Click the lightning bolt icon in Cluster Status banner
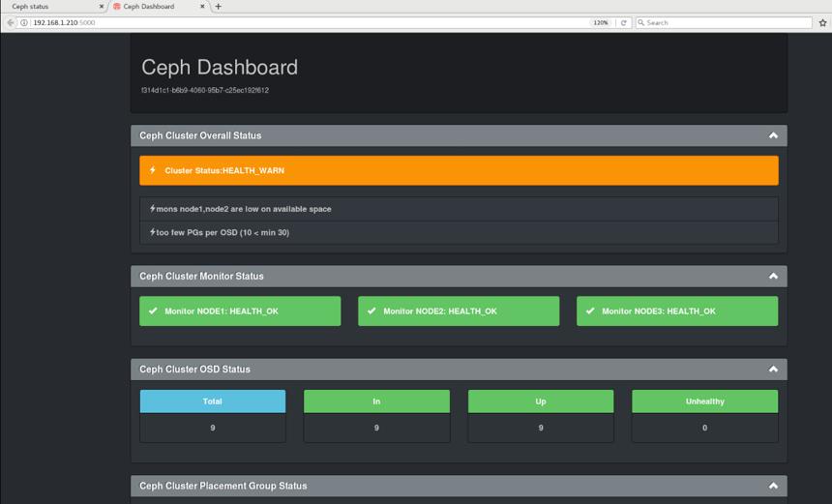The height and width of the screenshot is (504, 832). click(153, 170)
